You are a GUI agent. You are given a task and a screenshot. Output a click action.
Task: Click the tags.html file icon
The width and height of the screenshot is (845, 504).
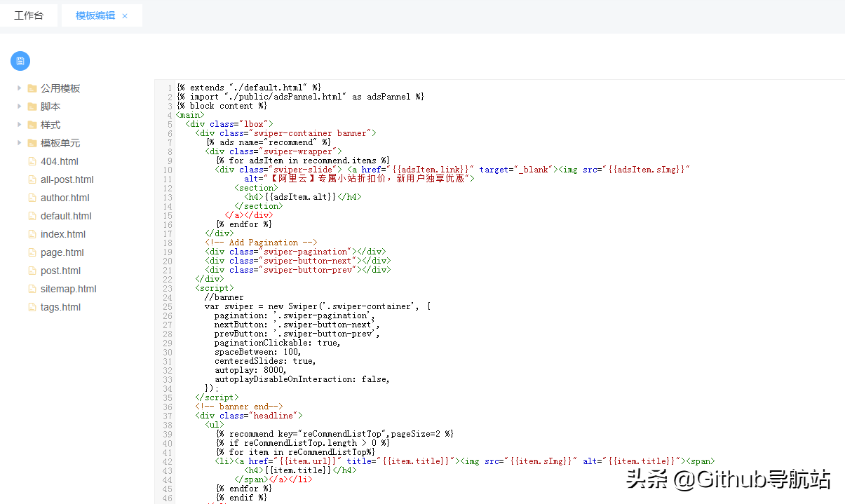pos(32,307)
